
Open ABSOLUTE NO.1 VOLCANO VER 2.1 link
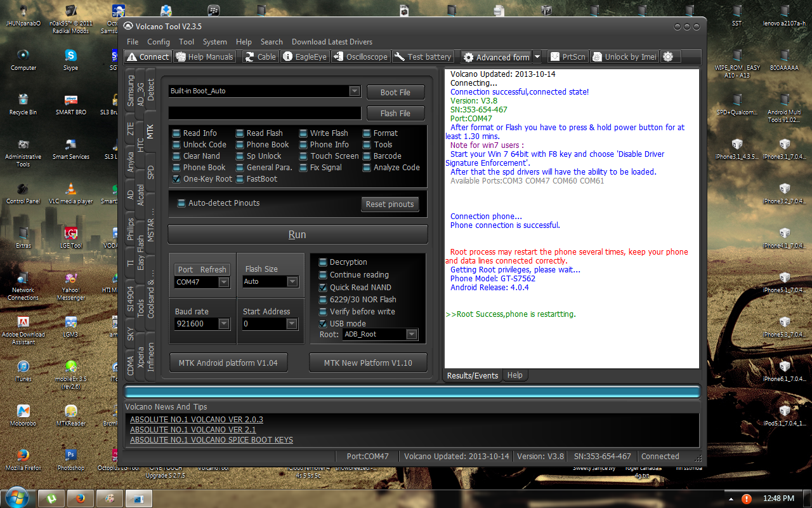(193, 430)
